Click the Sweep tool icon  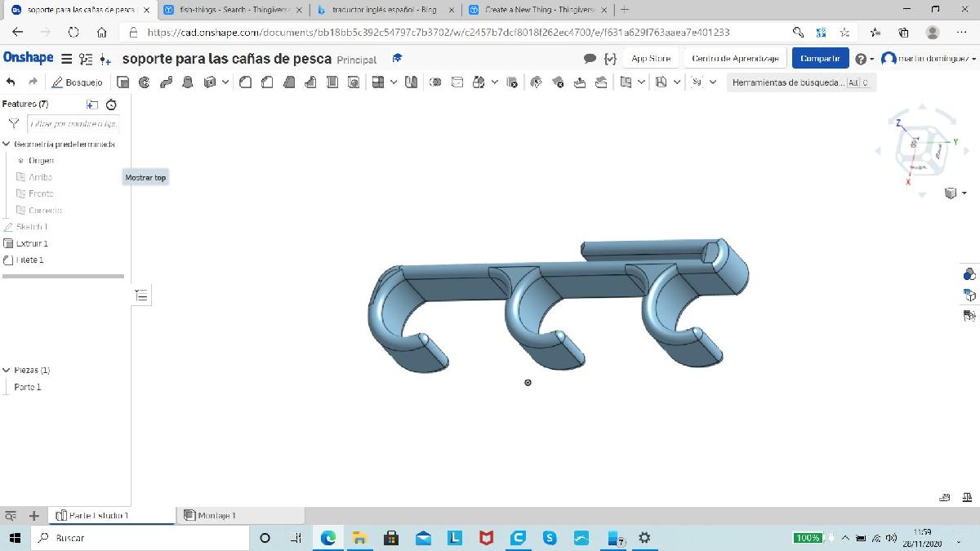(x=166, y=82)
